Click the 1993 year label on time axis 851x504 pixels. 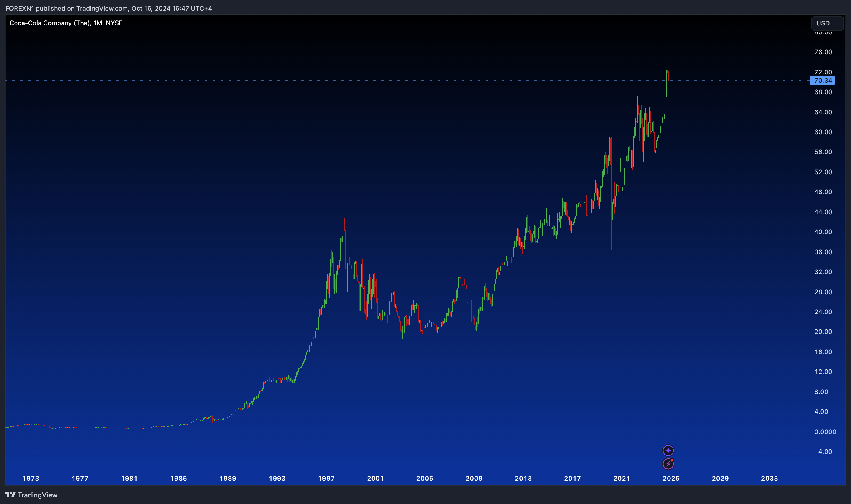coord(277,478)
